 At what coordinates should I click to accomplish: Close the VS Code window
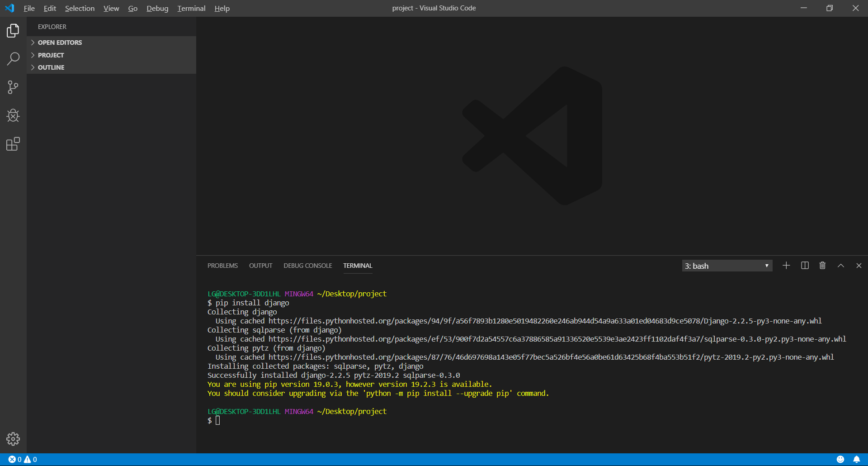(x=855, y=8)
